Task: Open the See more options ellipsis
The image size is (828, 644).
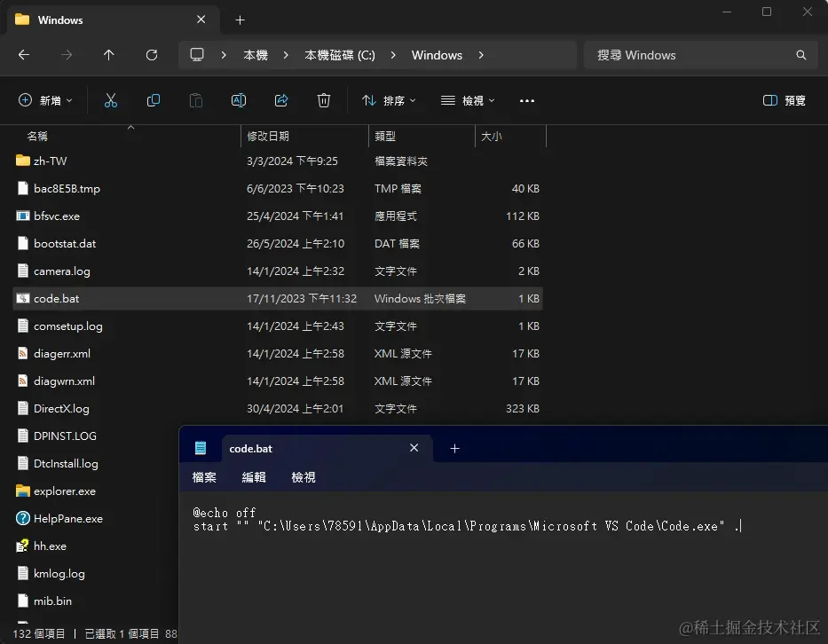Action: click(x=527, y=101)
